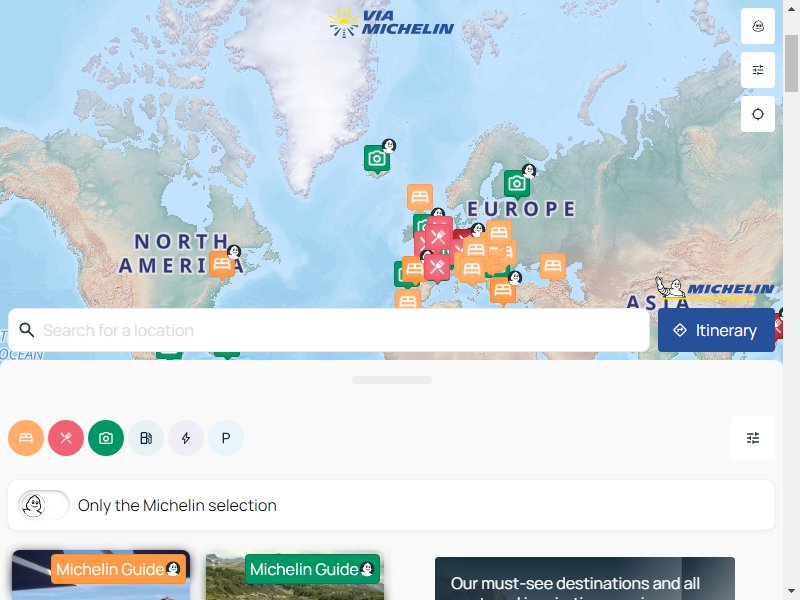
Task: Click the ViaMichelin logo
Action: [x=391, y=23]
